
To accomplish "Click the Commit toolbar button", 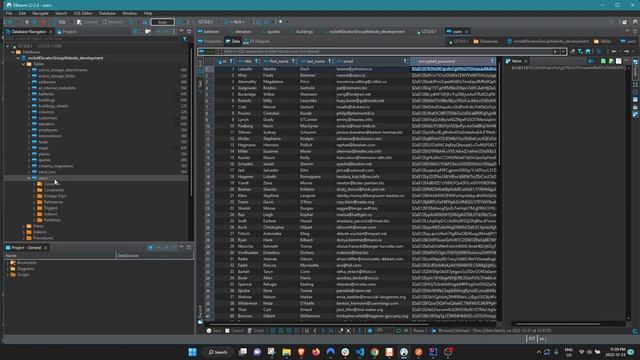I will point(87,22).
